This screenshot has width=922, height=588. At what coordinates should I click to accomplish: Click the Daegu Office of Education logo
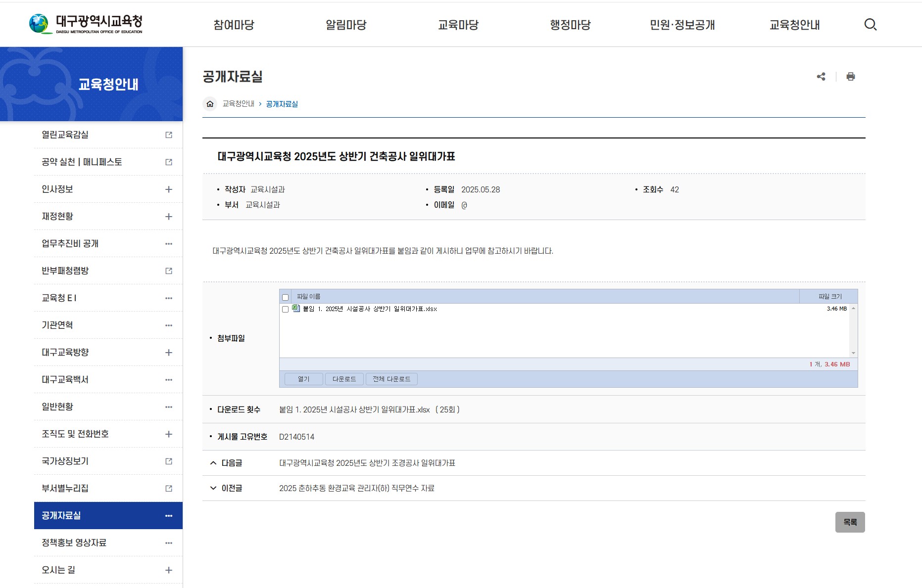point(86,24)
